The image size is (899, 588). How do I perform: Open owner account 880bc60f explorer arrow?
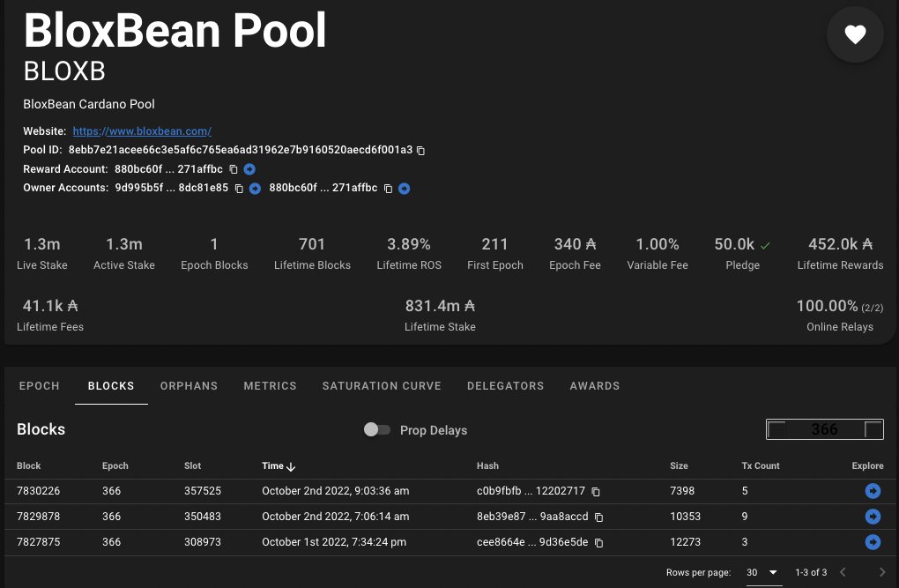pyautogui.click(x=405, y=189)
